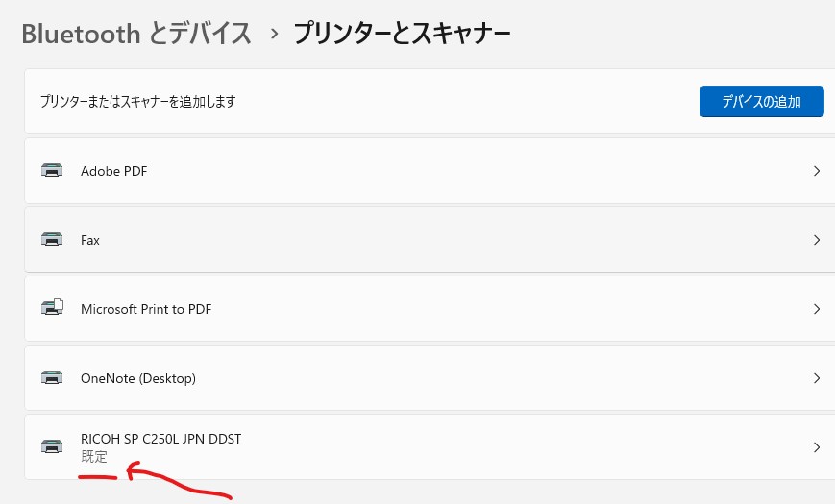This screenshot has height=504, width=835.
Task: Expand the RICOH SP C250L row chevron
Action: 817,447
